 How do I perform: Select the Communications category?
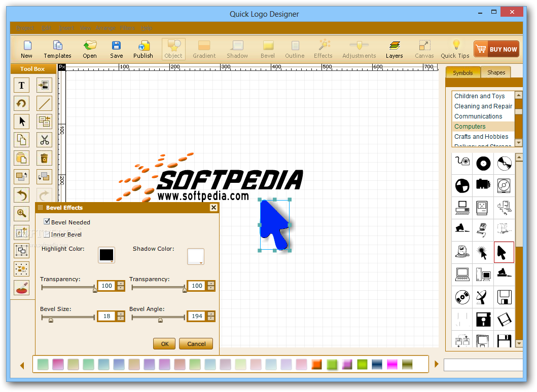(x=483, y=116)
